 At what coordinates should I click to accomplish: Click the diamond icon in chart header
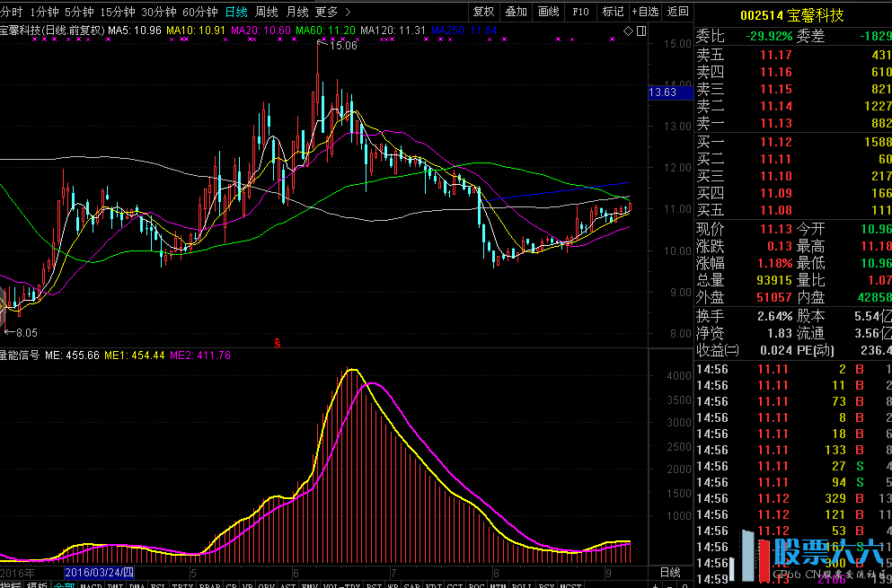coord(627,31)
